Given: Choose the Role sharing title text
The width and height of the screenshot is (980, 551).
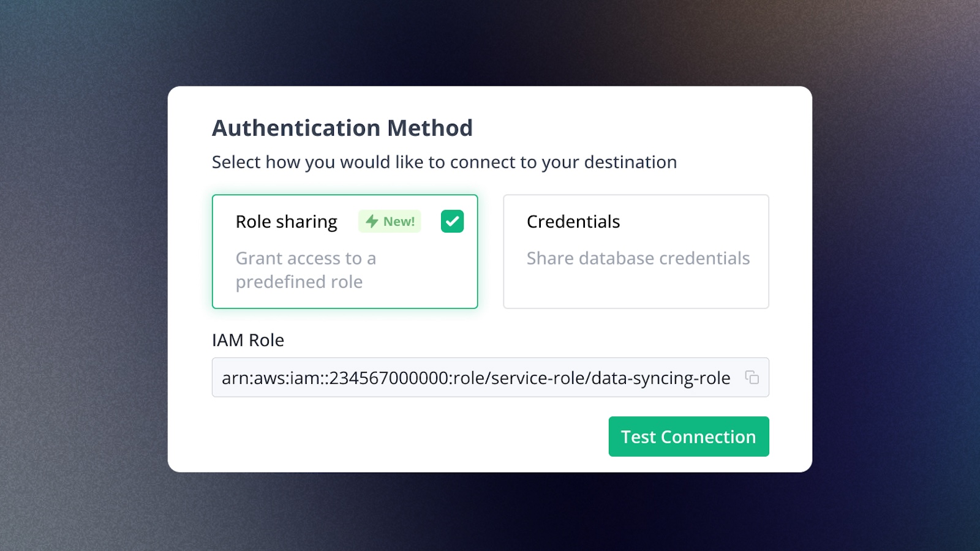Looking at the screenshot, I should tap(286, 222).
